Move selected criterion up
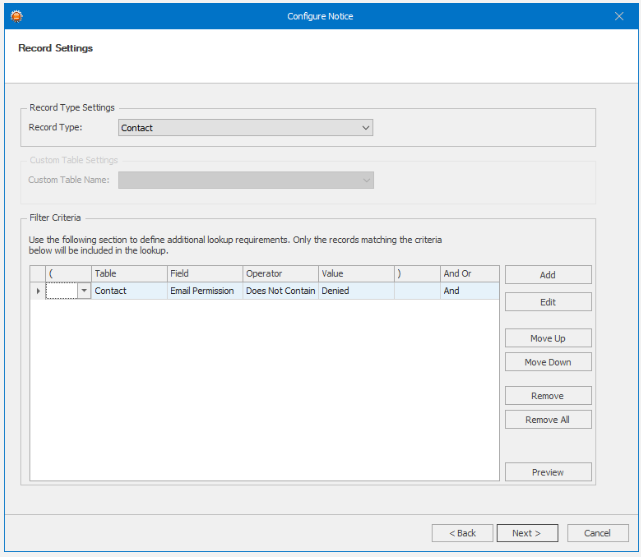Viewport: 641px width, 557px height. (548, 338)
